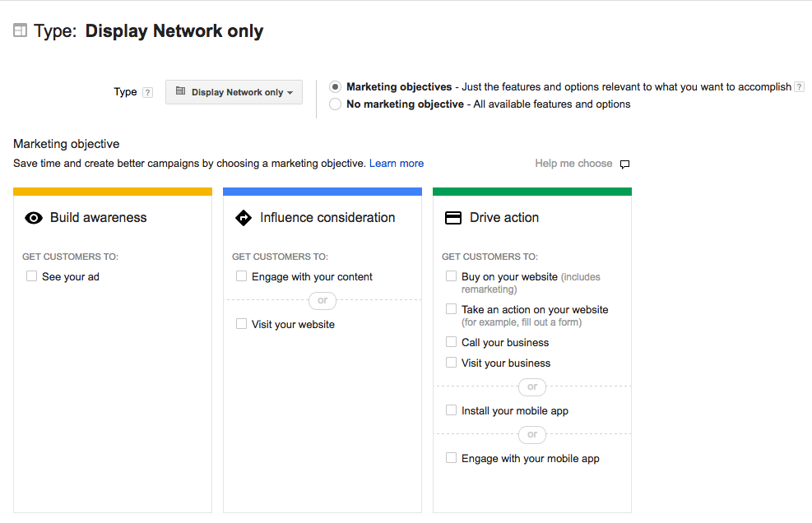The image size is (812, 523).
Task: Check Install your mobile app option
Action: (451, 410)
